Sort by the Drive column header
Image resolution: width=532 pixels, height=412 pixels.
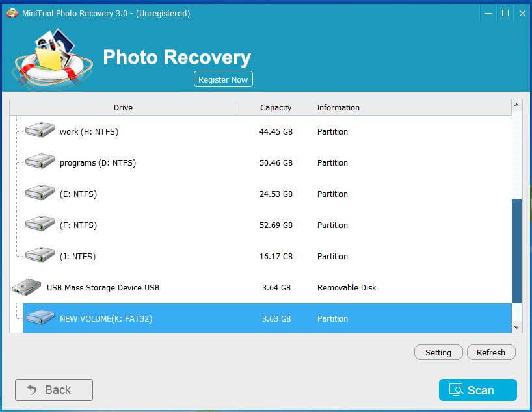pyautogui.click(x=123, y=107)
